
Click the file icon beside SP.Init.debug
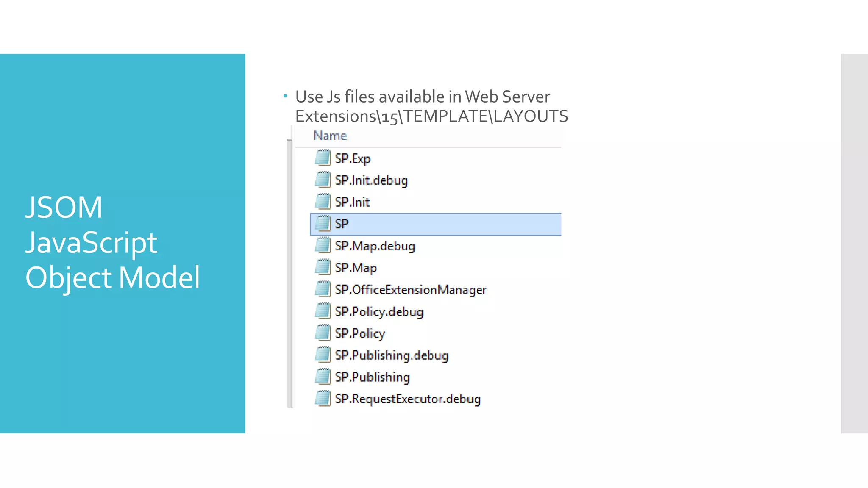pos(323,180)
